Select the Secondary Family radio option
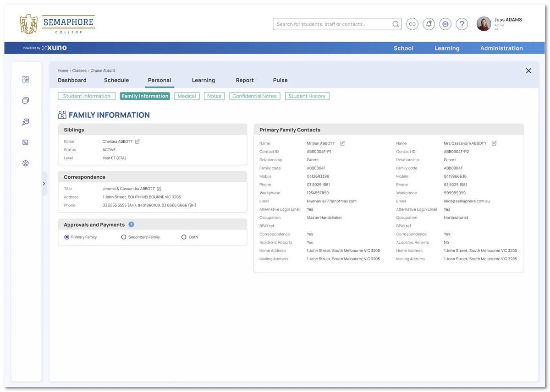 pyautogui.click(x=124, y=237)
